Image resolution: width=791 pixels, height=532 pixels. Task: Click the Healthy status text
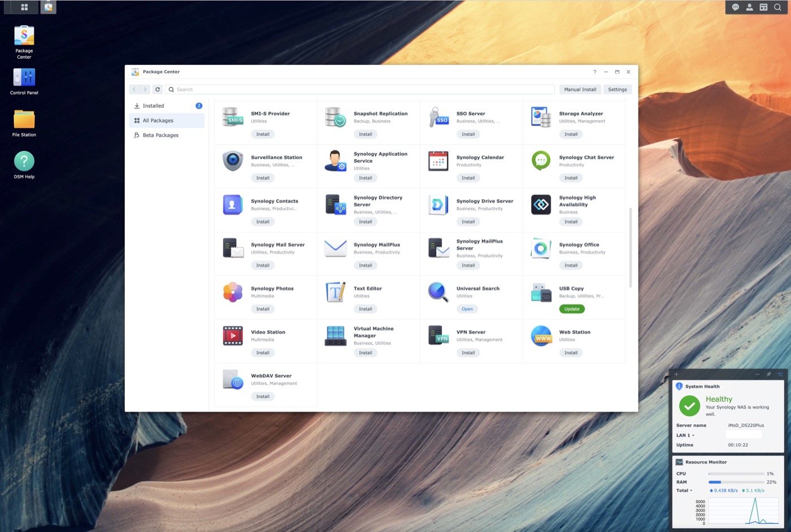click(719, 399)
